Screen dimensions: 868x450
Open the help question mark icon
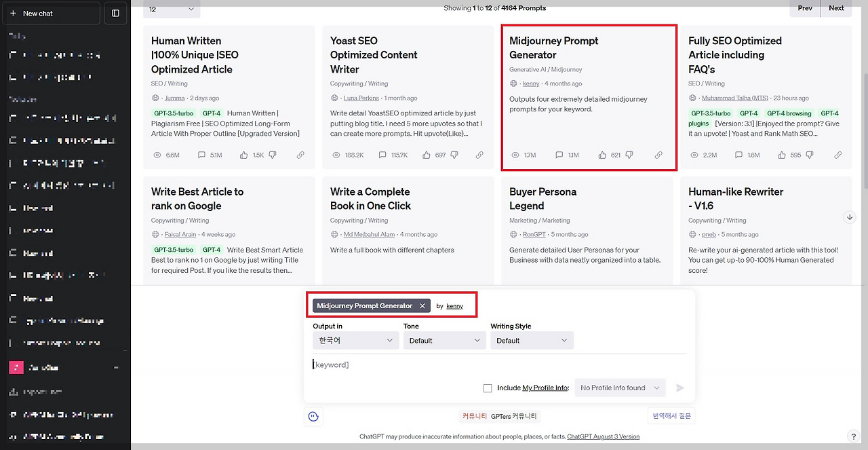coord(853,436)
